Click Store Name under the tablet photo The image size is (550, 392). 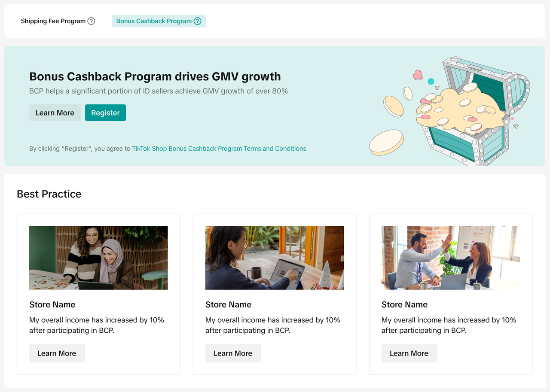229,304
